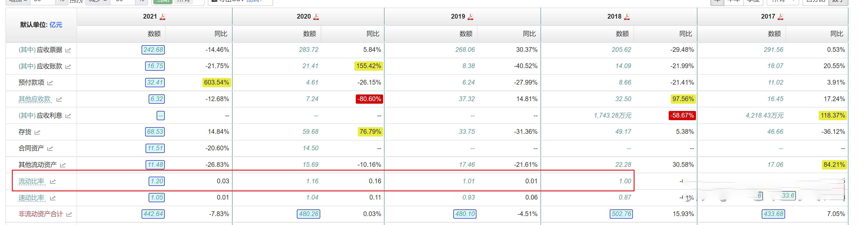Click the yellow highlighted 603.54% cell

[216, 82]
